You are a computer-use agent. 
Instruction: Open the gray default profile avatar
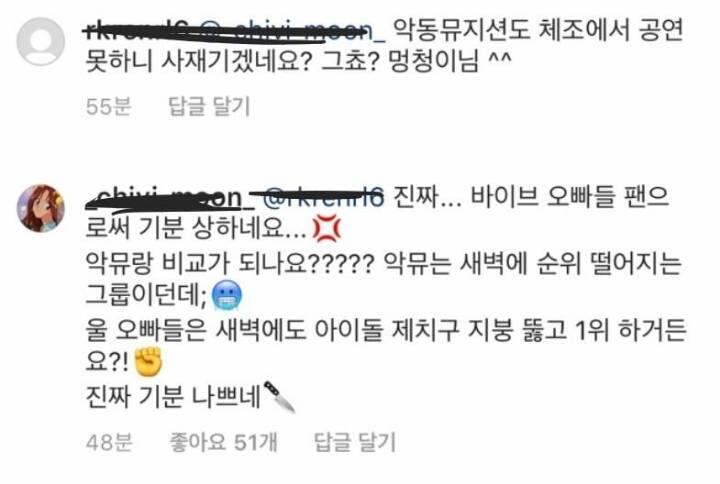(x=40, y=41)
